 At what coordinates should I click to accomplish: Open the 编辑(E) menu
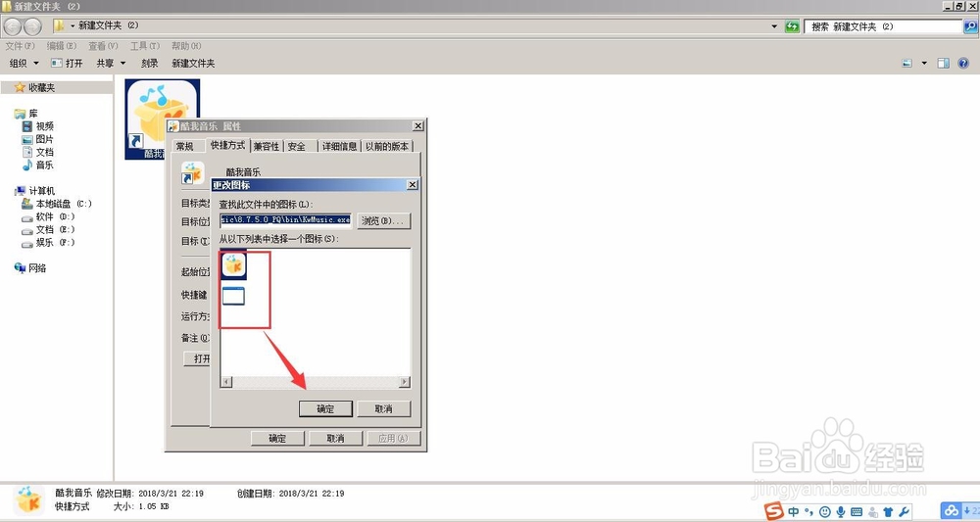61,46
